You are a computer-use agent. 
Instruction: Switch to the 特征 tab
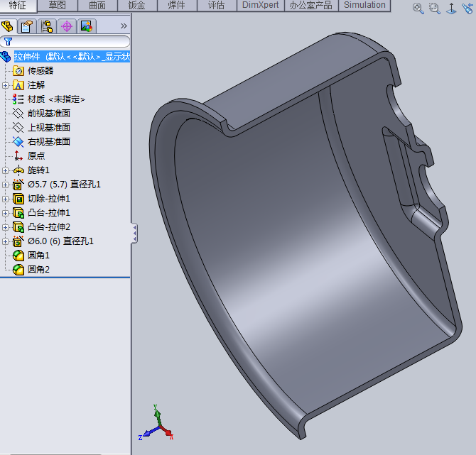click(18, 6)
